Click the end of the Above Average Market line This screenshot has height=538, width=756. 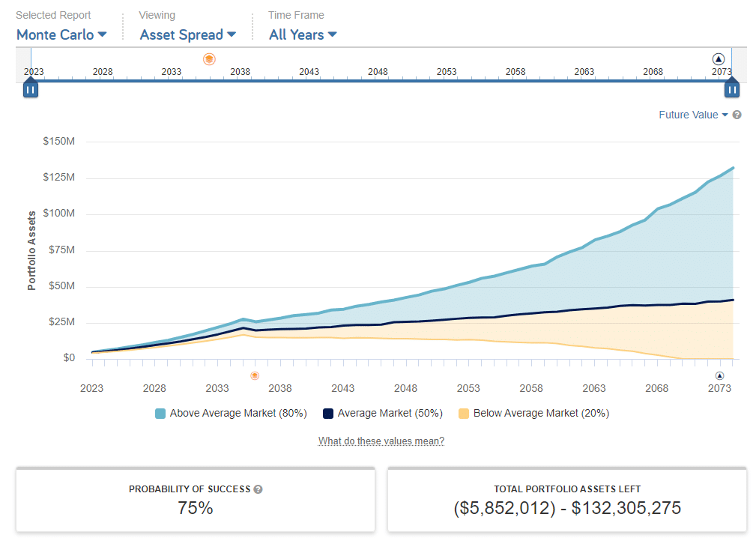point(732,168)
